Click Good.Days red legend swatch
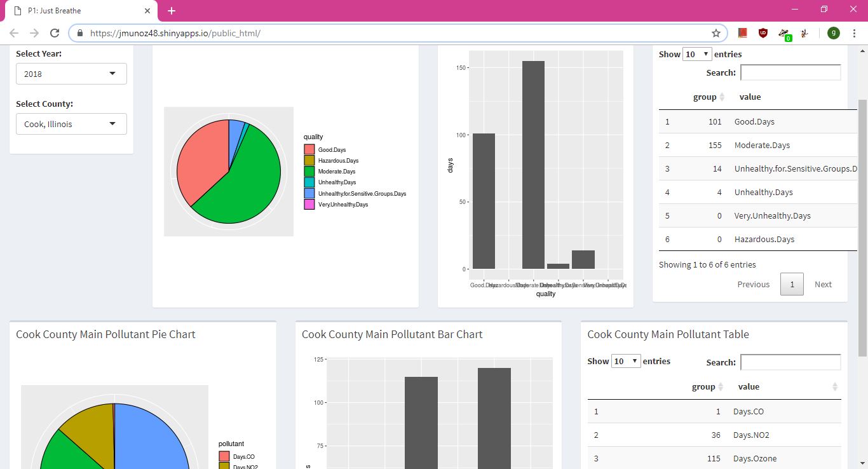 [309, 150]
